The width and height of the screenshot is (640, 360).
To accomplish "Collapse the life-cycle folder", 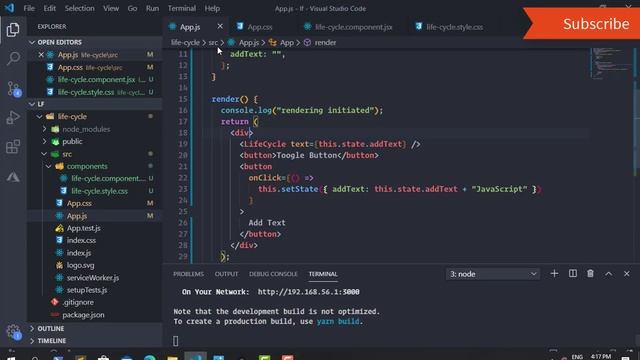I will point(40,117).
